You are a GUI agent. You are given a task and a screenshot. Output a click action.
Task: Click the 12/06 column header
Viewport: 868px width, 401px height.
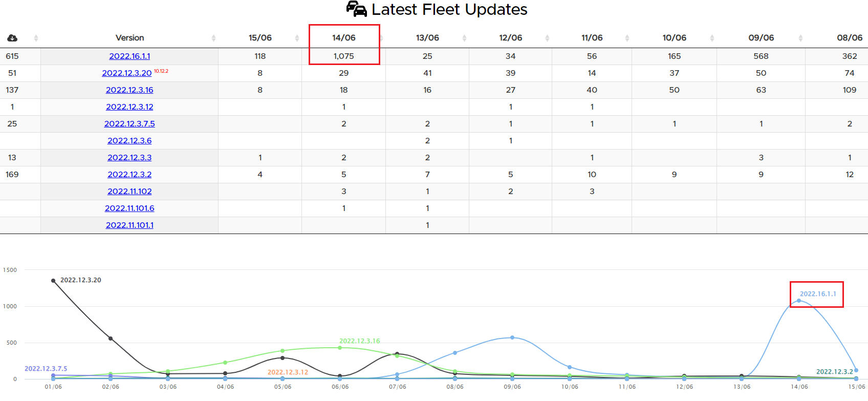click(511, 38)
